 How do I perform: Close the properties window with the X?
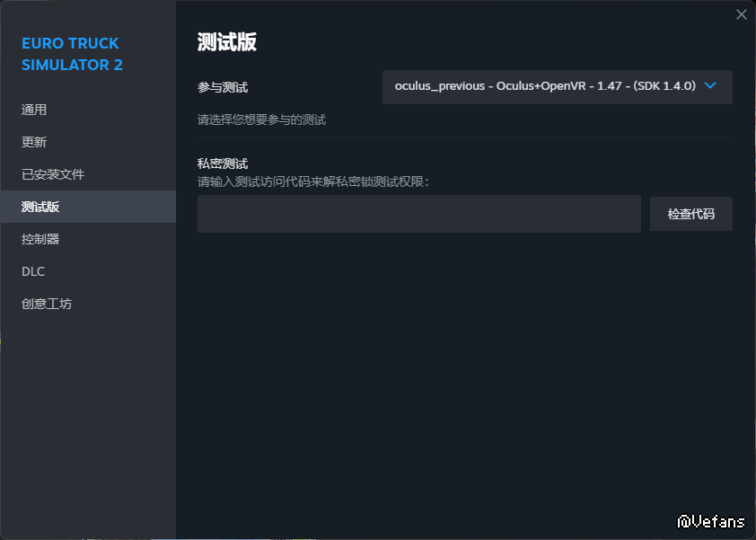742,14
